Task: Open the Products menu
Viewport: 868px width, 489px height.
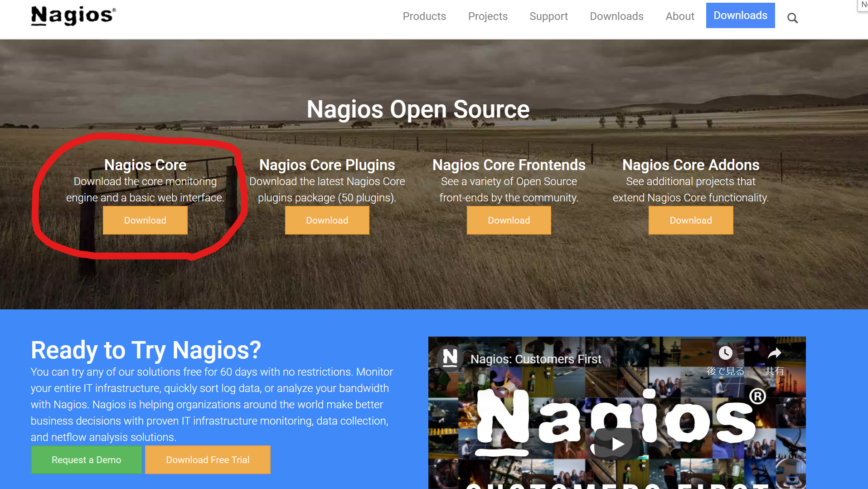Action: pos(424,16)
